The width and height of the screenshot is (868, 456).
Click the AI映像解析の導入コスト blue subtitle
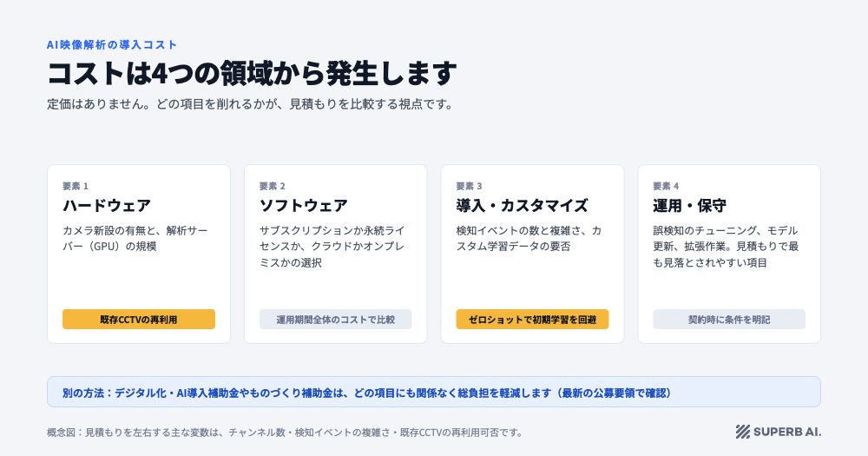(x=112, y=45)
